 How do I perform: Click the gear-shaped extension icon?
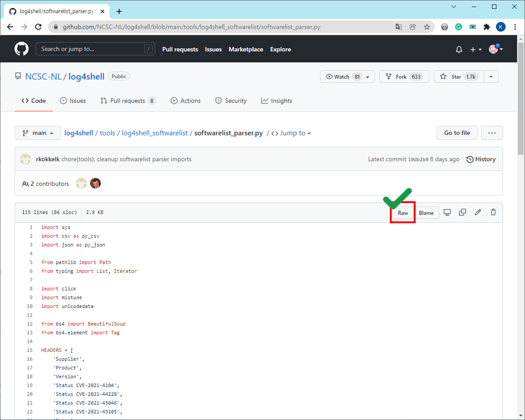coord(444,27)
